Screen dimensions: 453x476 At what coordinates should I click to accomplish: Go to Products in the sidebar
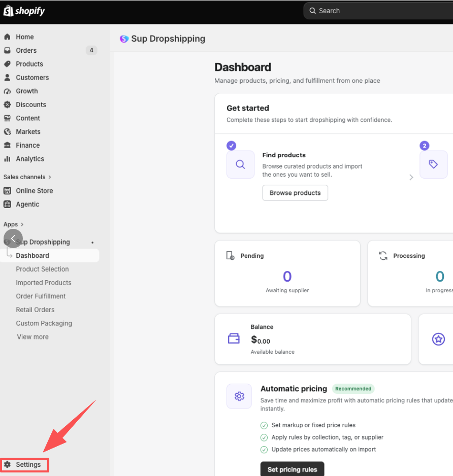click(x=29, y=64)
